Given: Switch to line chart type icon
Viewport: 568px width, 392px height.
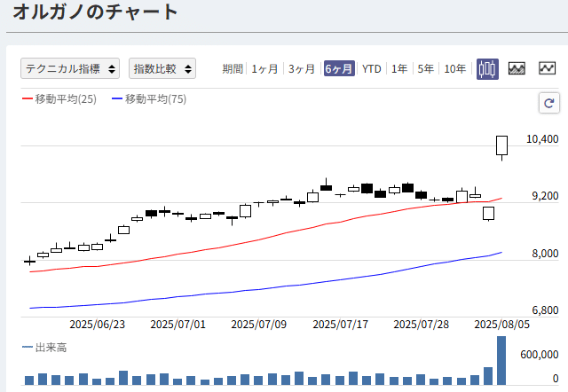Looking at the screenshot, I should [x=547, y=68].
